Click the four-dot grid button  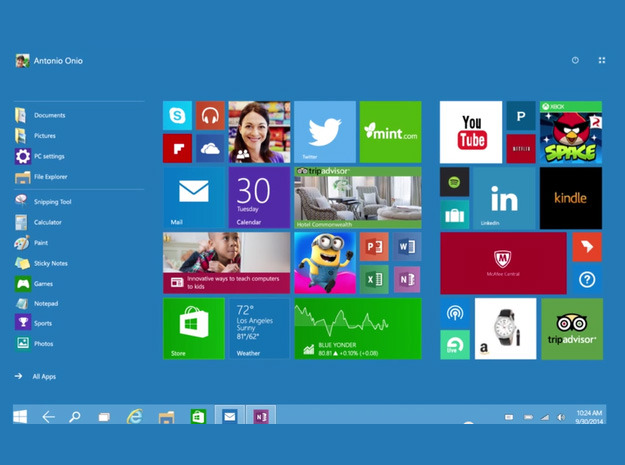(602, 60)
